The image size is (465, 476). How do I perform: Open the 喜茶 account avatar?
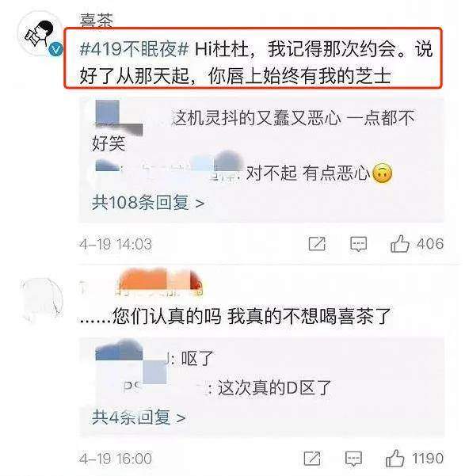pyautogui.click(x=40, y=34)
